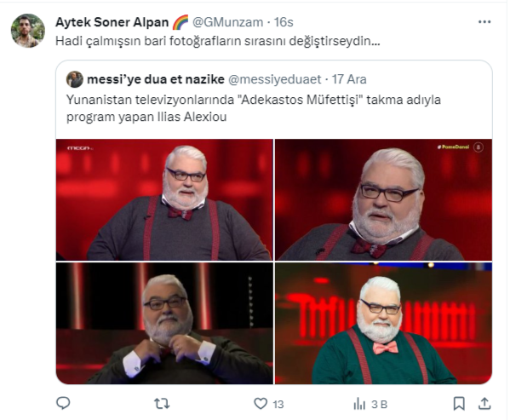
Task: Open the quoted user's small avatar
Action: pos(75,79)
